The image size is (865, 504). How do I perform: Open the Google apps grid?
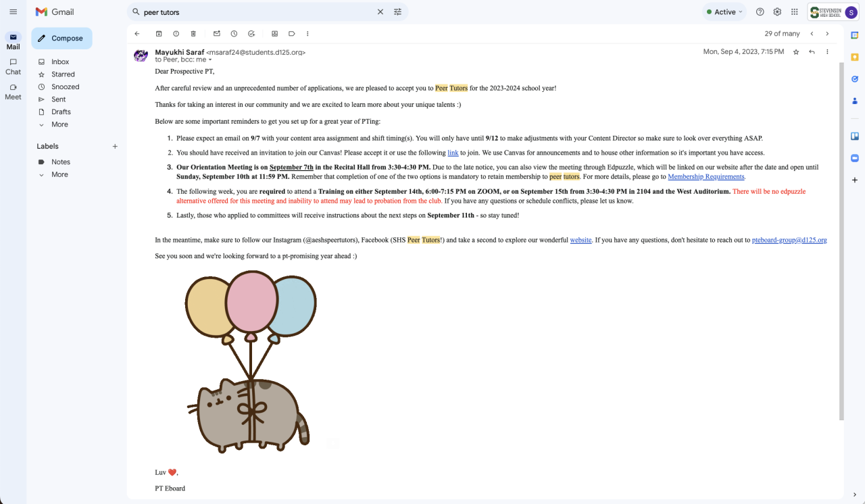794,12
